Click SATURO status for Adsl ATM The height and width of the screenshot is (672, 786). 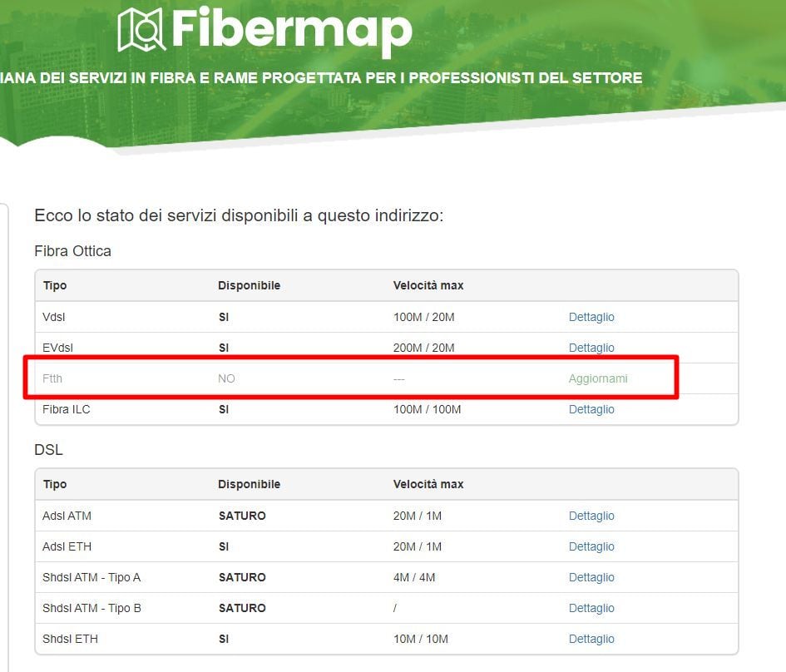point(242,516)
